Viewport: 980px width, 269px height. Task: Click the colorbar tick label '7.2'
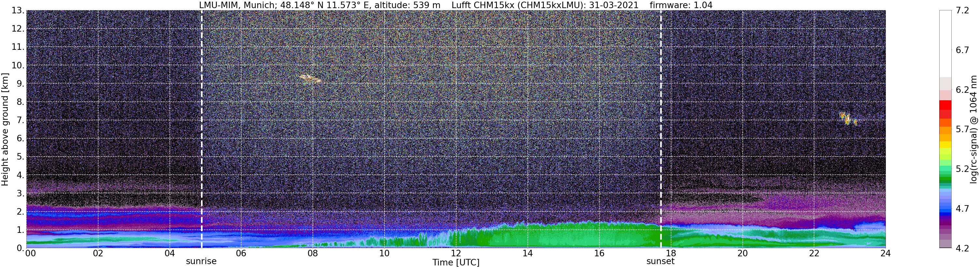point(962,11)
